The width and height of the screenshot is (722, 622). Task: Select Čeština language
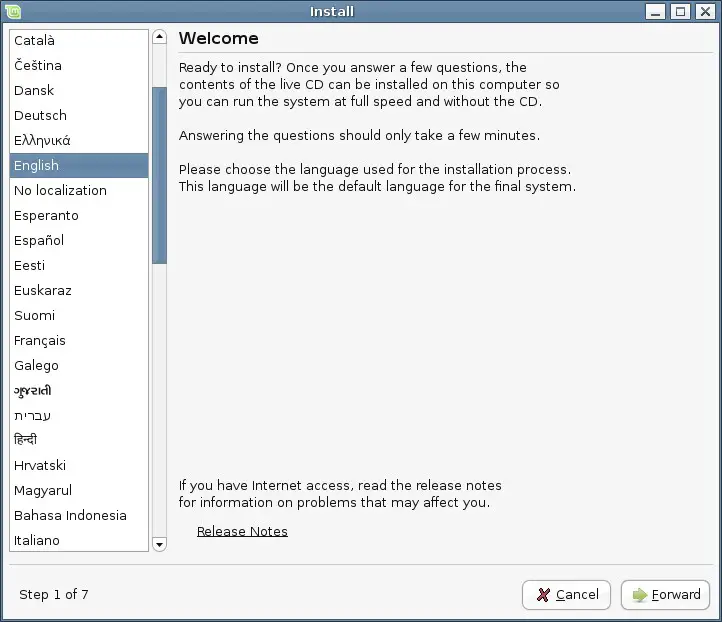click(x=79, y=65)
